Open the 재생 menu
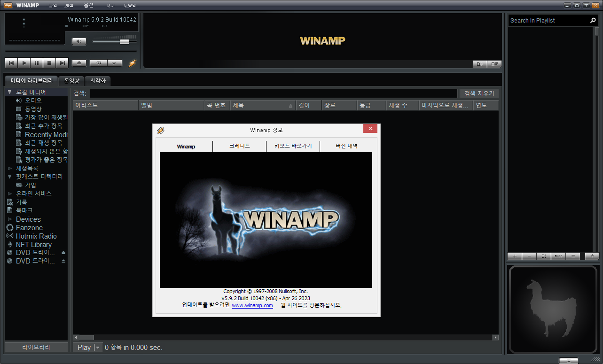Screen dimensions: 603x364 tap(69, 6)
